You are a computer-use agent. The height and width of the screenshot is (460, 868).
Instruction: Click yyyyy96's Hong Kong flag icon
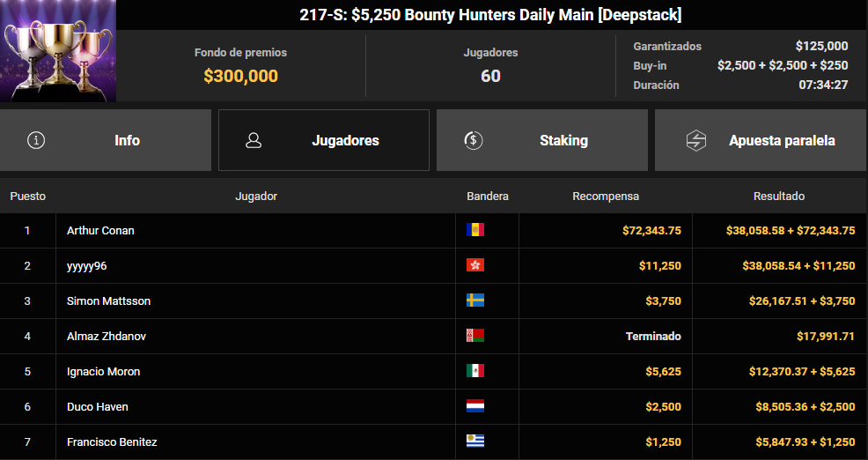click(475, 265)
